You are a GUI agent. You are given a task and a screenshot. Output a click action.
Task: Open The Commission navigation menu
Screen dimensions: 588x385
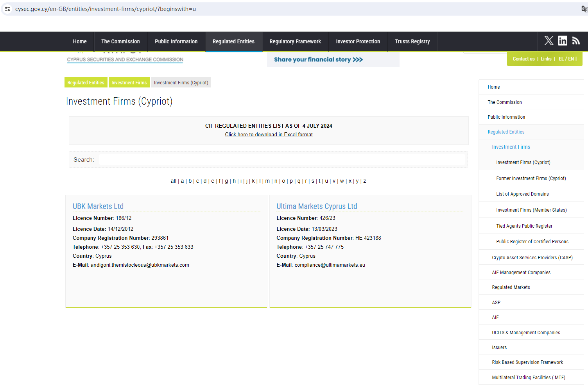pyautogui.click(x=120, y=41)
